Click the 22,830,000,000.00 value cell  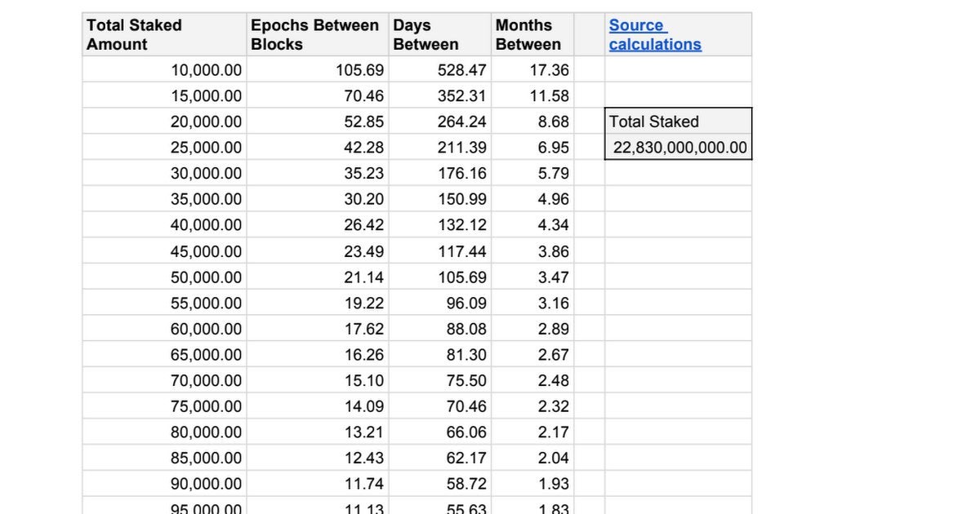pyautogui.click(x=679, y=148)
